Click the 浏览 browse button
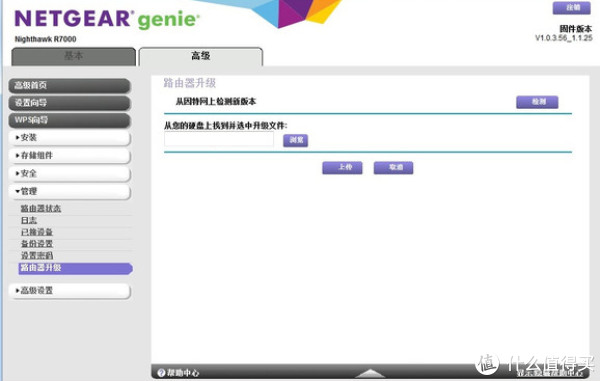Screen dimensions: 600x381 [295, 140]
